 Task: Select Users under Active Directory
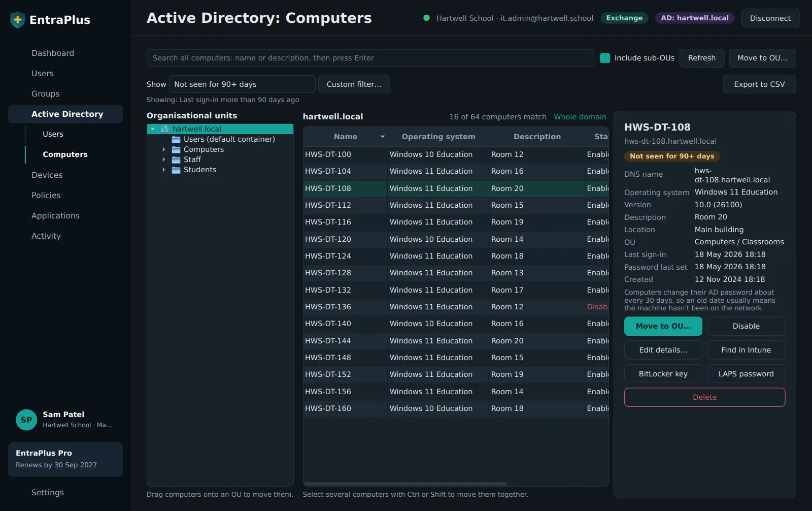pos(53,134)
